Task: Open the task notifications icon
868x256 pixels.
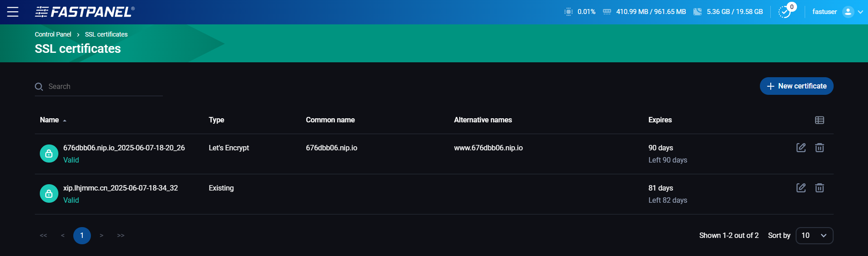Action: click(785, 12)
